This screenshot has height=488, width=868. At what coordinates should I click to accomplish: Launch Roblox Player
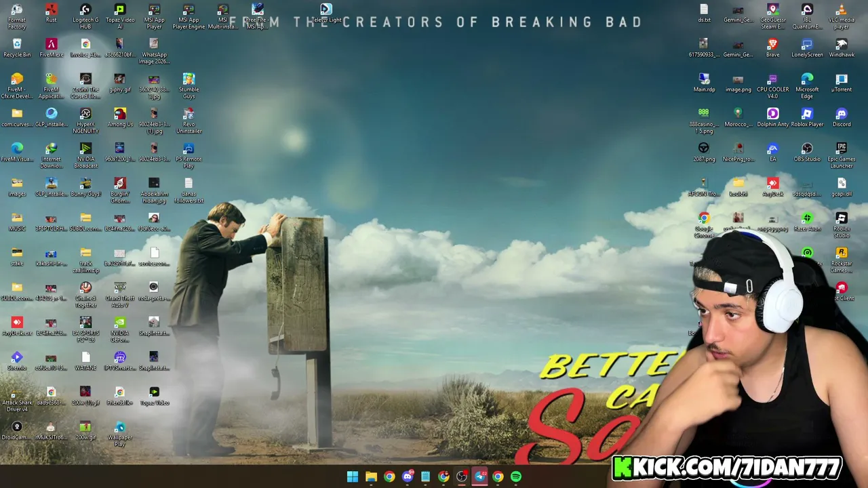[x=807, y=117]
